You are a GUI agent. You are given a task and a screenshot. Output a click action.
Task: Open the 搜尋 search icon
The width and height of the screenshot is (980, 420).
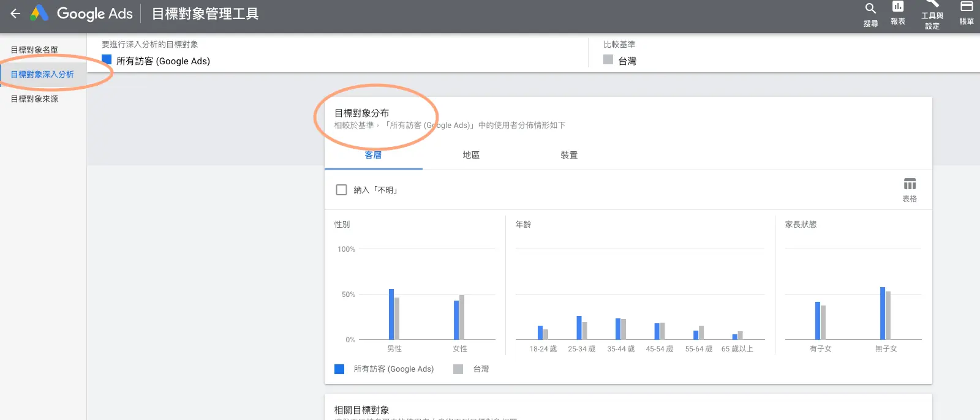pyautogui.click(x=870, y=15)
